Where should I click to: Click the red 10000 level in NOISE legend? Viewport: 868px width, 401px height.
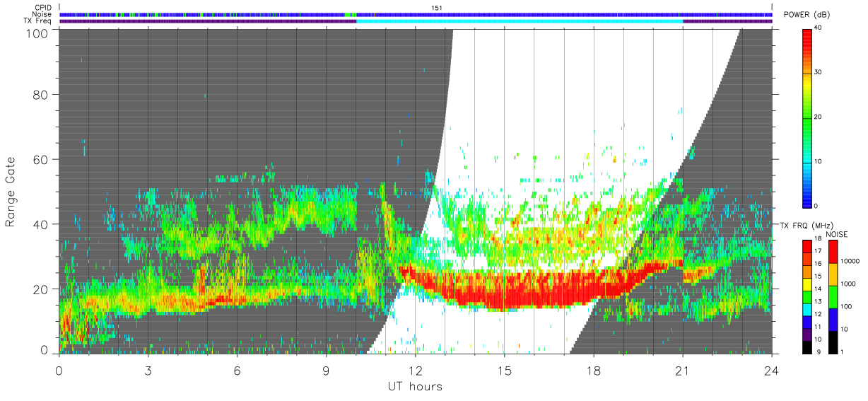[x=833, y=252]
